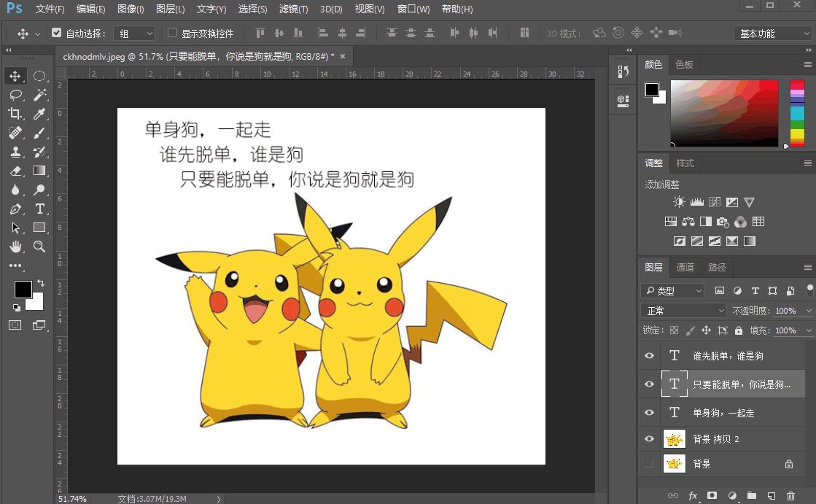Open the 正常 blend mode dropdown

(685, 311)
